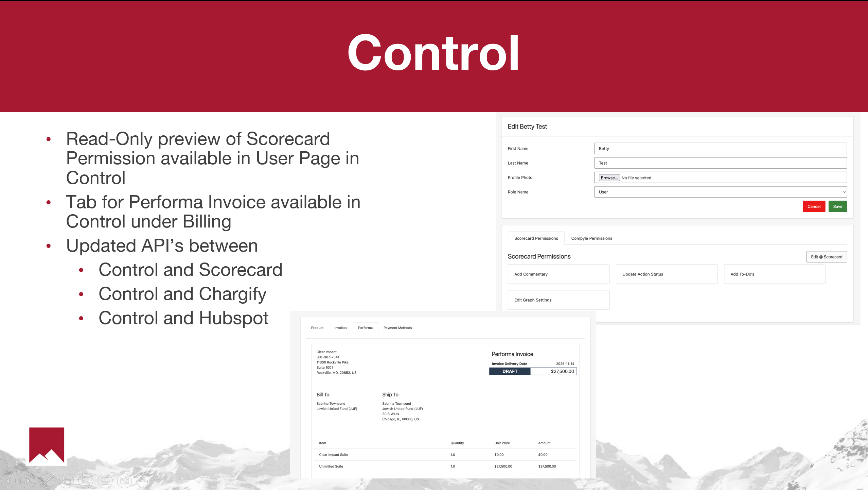Click the Control and Scorecard bullet
Screen dimensions: 868x490
190,270
